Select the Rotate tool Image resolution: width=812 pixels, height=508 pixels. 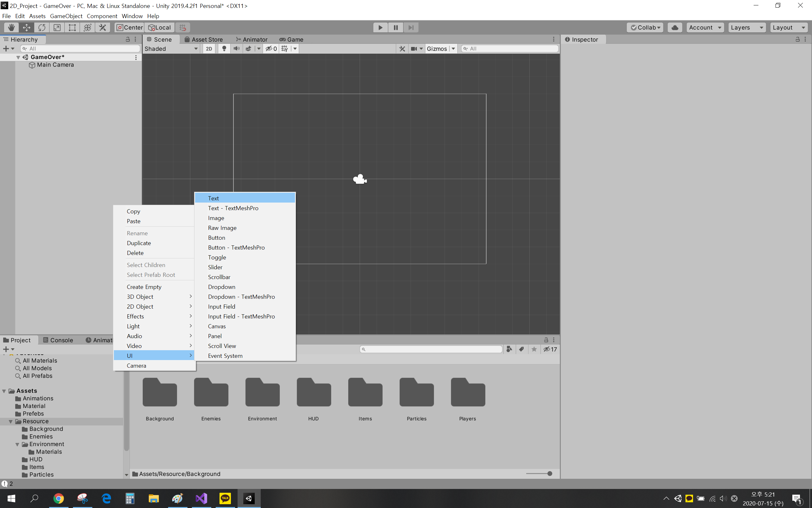(42, 28)
